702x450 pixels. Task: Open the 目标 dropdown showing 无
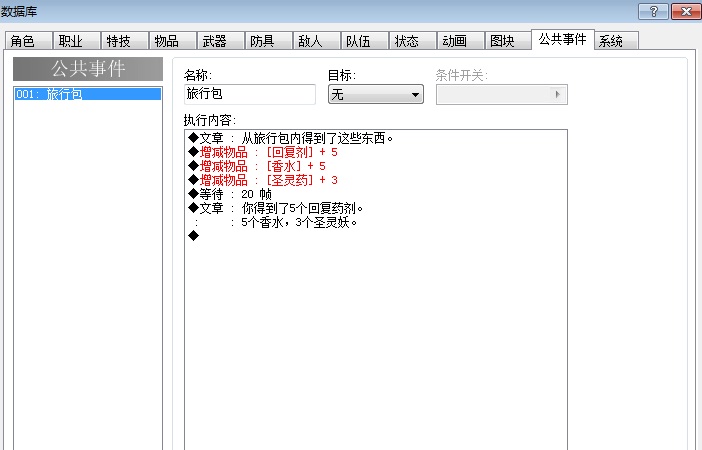(x=376, y=94)
